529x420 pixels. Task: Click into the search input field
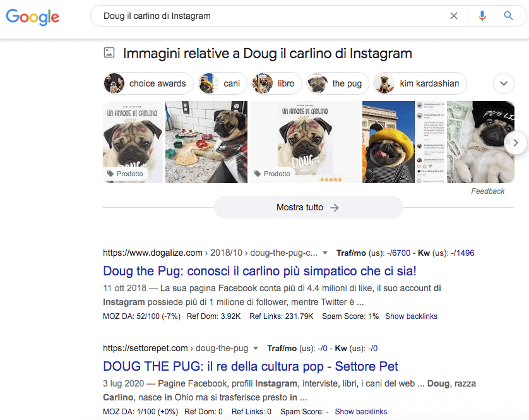pos(265,16)
